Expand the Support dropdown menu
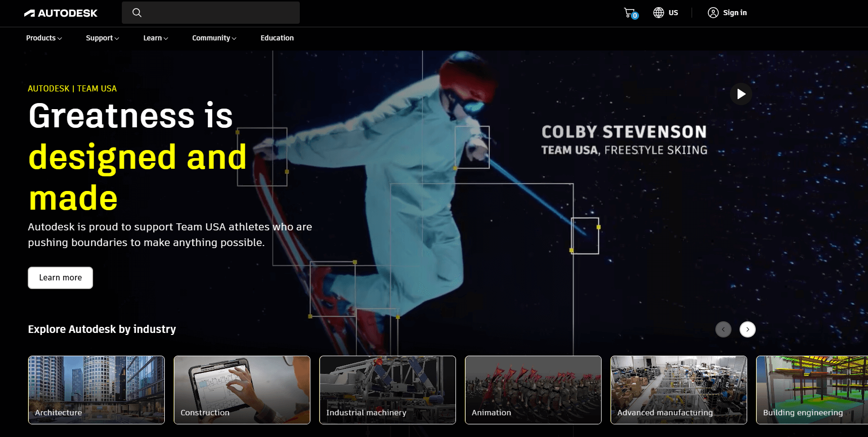This screenshot has width=868, height=437. [102, 38]
